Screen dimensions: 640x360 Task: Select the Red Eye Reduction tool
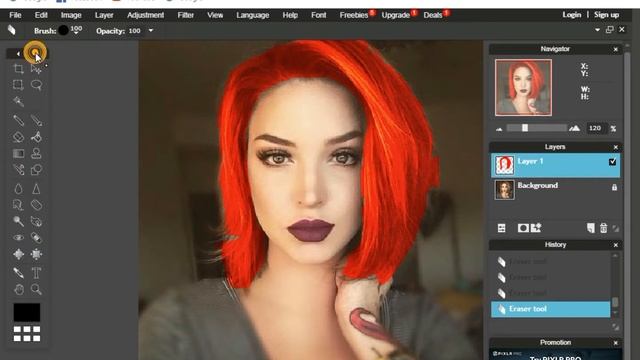[18, 238]
